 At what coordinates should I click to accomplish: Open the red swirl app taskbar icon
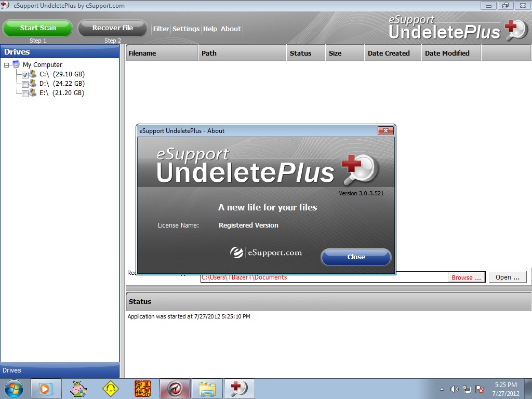[175, 389]
